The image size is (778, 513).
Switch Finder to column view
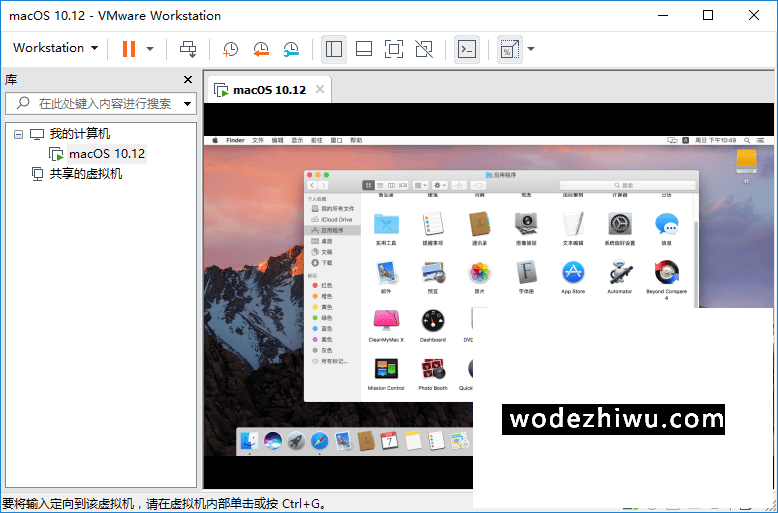click(391, 185)
